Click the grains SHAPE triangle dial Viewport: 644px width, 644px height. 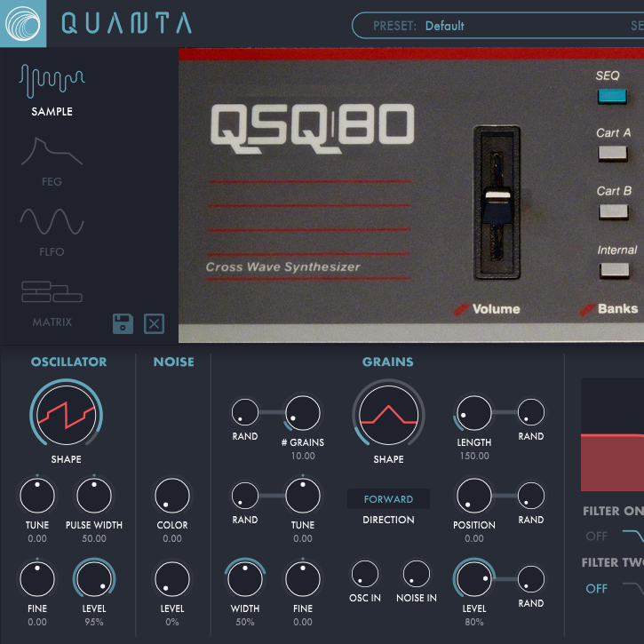click(388, 415)
